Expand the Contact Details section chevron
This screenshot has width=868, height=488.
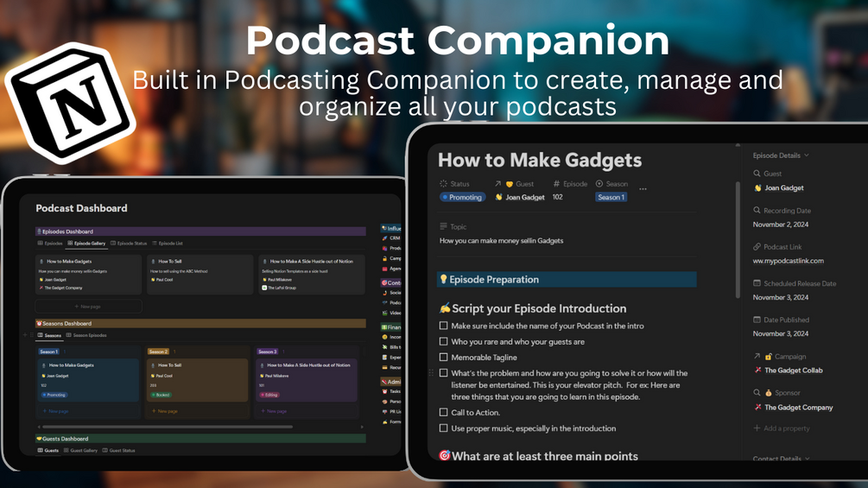[807, 459]
